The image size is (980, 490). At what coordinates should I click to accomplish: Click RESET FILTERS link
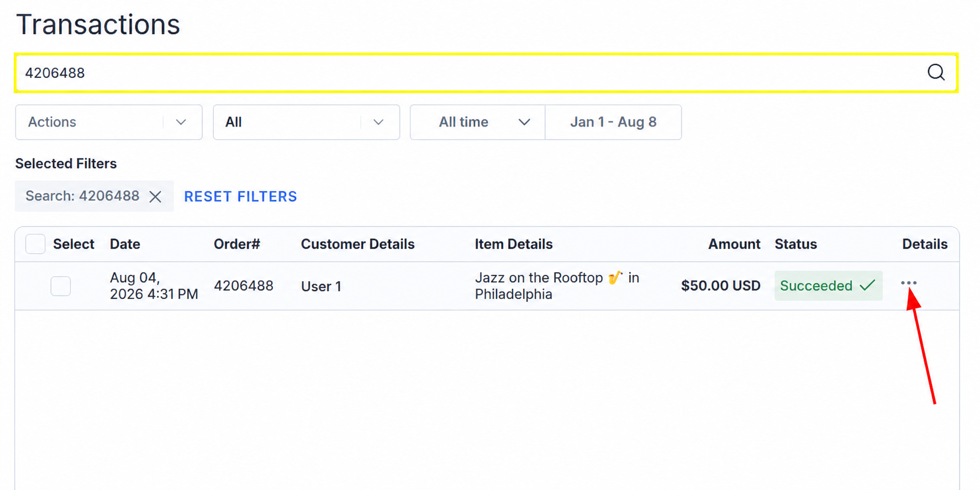(240, 197)
